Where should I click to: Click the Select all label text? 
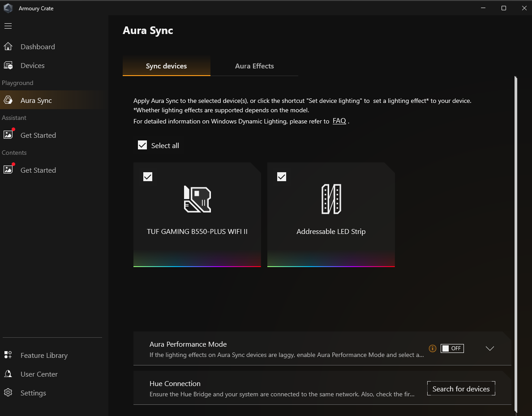coord(165,146)
